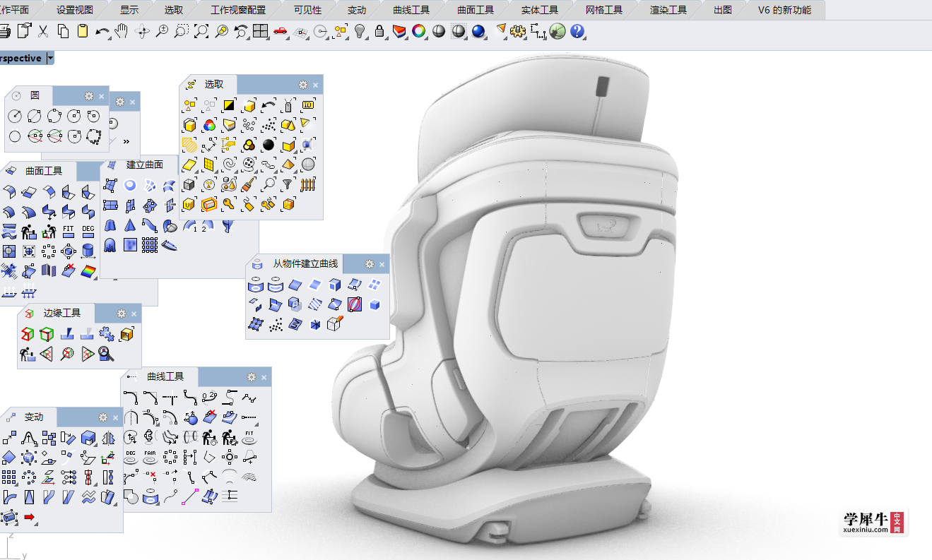Click Invert Selection black-yellow square icon
This screenshot has height=560, width=932.
229,106
